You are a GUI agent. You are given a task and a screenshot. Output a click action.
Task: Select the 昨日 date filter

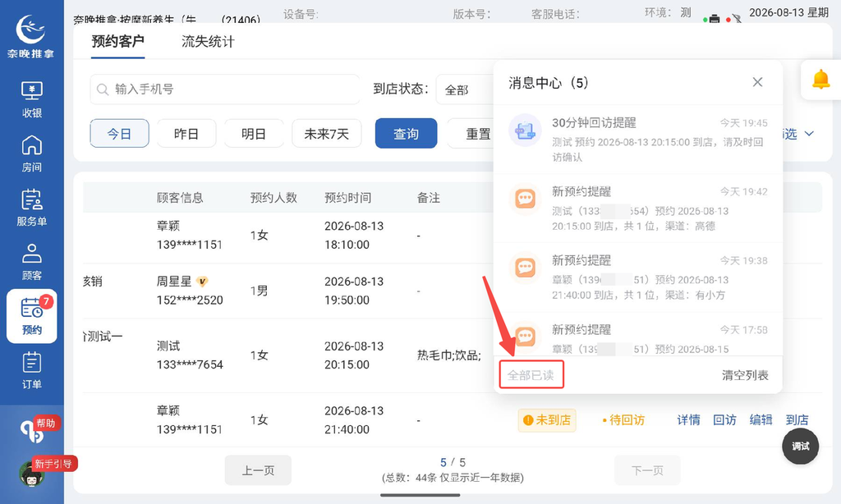coord(186,134)
